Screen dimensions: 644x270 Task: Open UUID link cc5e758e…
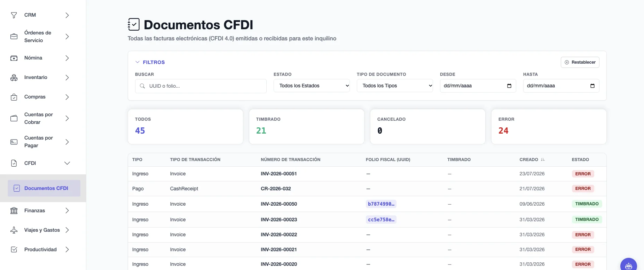click(x=381, y=220)
